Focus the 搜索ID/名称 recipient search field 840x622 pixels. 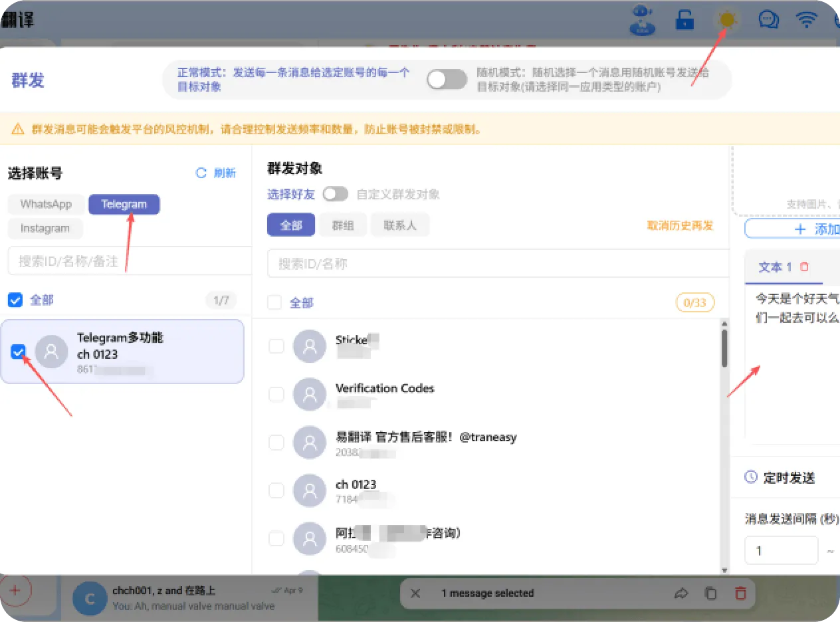pyautogui.click(x=498, y=264)
